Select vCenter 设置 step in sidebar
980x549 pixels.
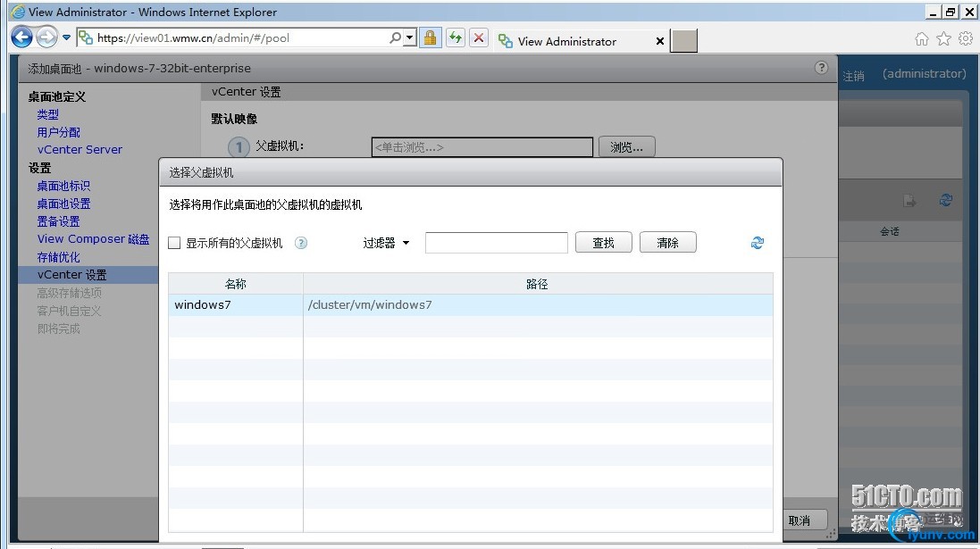pyautogui.click(x=88, y=275)
